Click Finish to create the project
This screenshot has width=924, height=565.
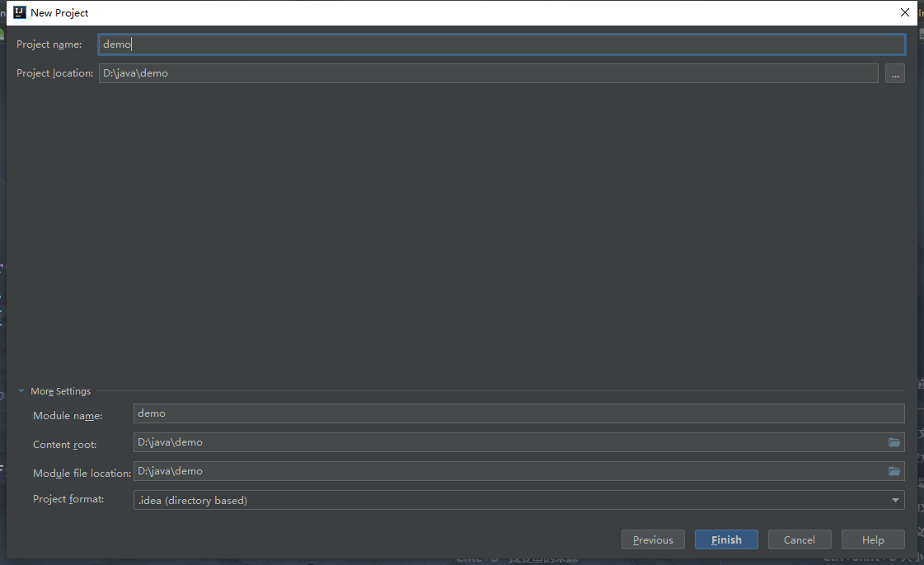pyautogui.click(x=726, y=539)
